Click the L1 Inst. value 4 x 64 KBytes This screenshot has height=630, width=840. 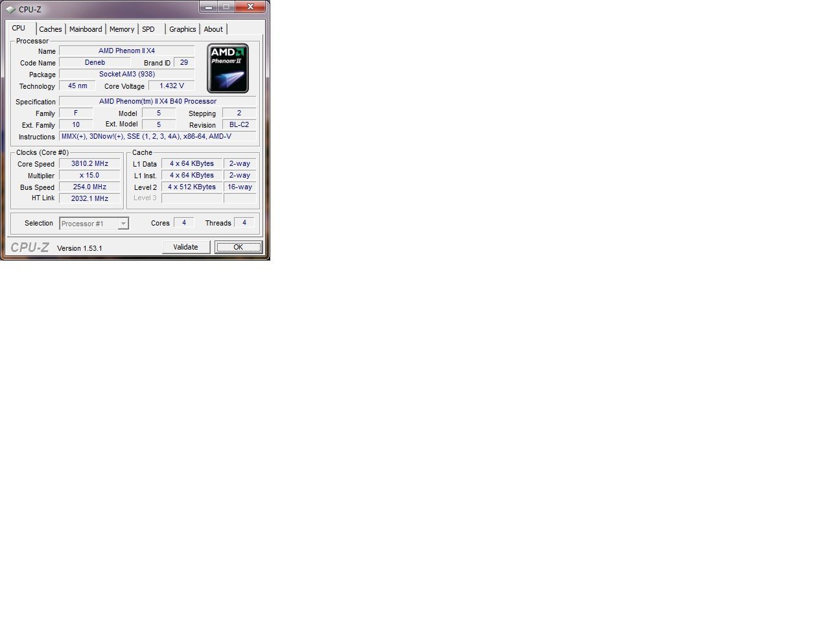[192, 176]
